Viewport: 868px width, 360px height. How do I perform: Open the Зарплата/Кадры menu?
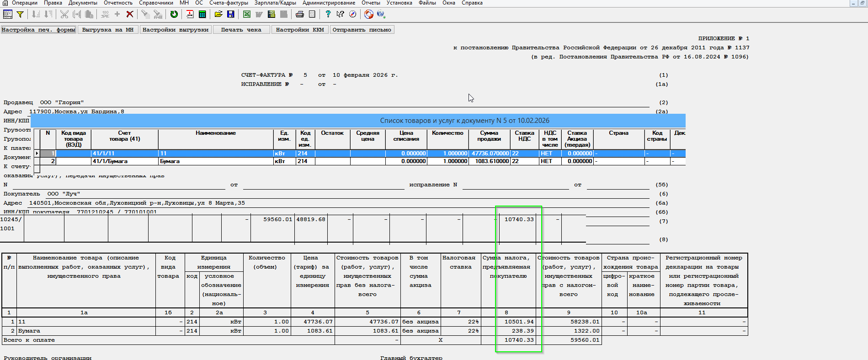[x=275, y=3]
